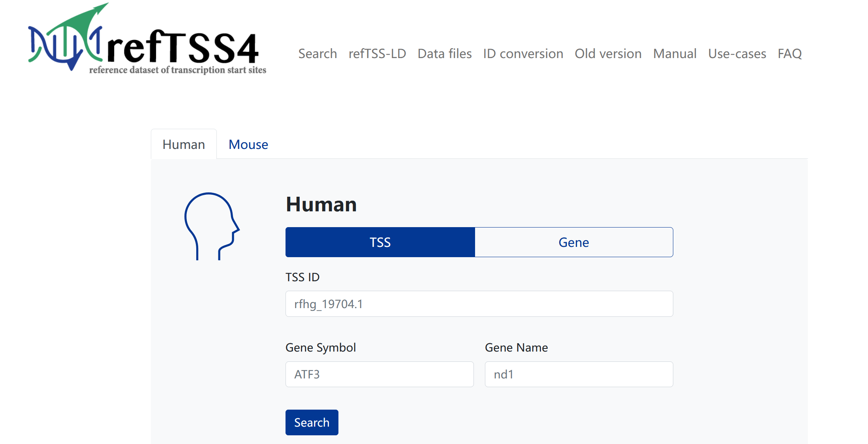Open the FAQ link

pos(789,54)
